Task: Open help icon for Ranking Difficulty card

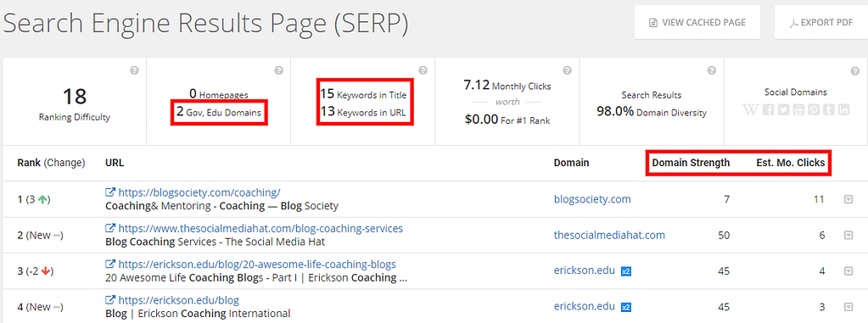Action: (135, 71)
